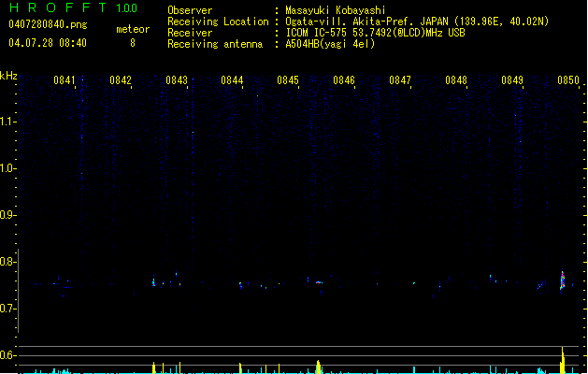The image size is (588, 374).
Task: Click the tallest yellow intensity bar near 0850
Action: [x=562, y=360]
